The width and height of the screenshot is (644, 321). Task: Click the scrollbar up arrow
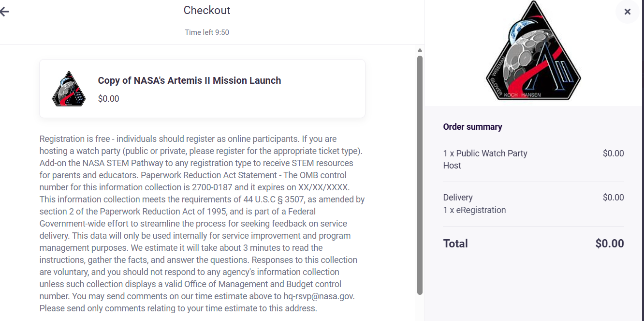click(420, 50)
